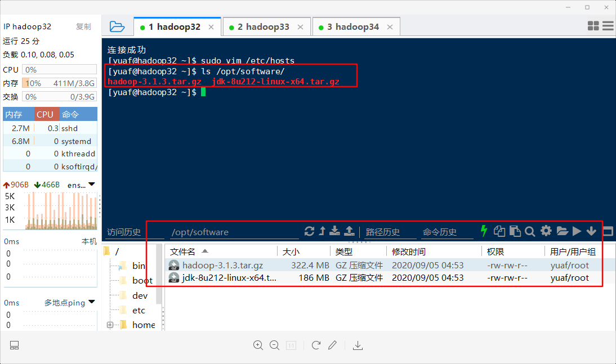Zoom in the image viewer
The width and height of the screenshot is (616, 364).
point(258,345)
